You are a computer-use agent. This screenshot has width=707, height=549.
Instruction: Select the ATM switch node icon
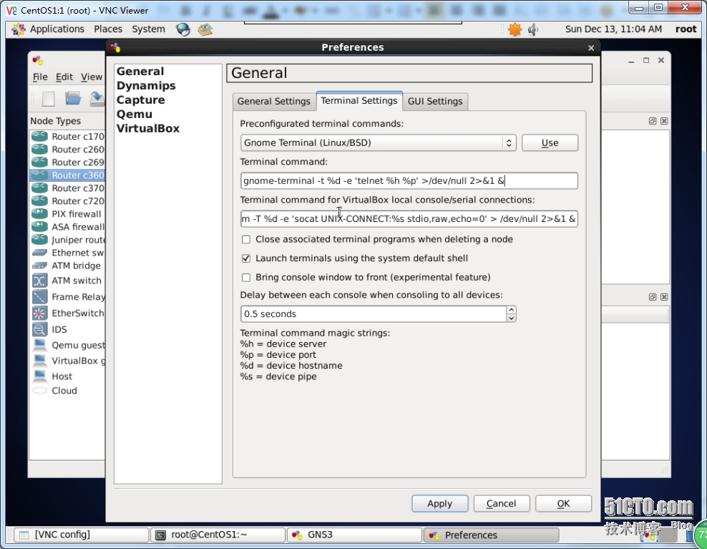click(39, 280)
